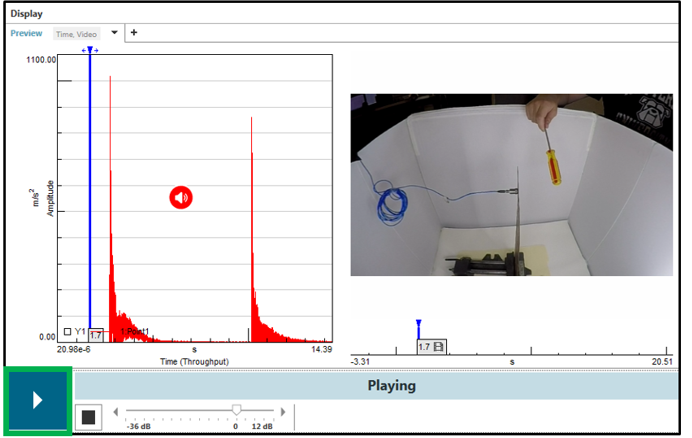Open the Time, Video layout dropdown arrow

114,32
